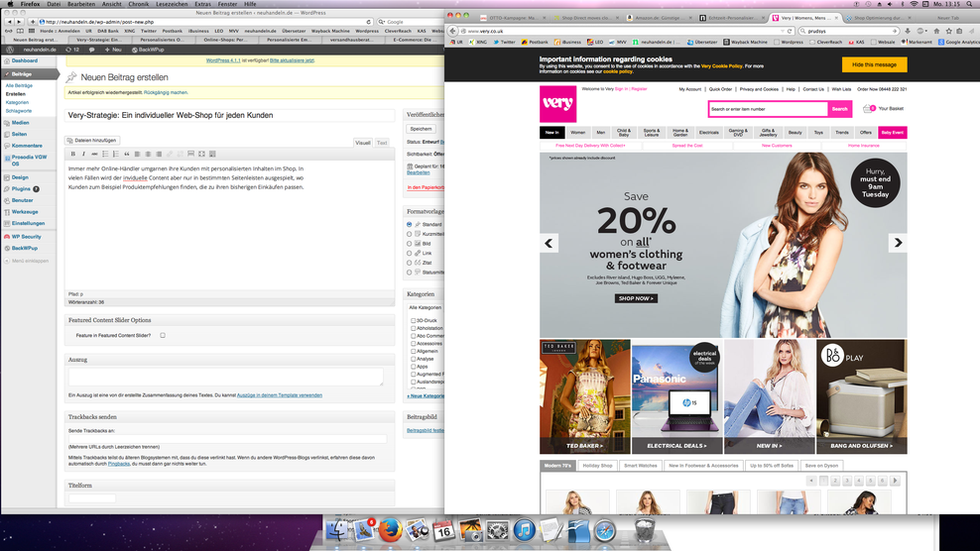
Task: Select the Link post format radio
Action: (410, 253)
